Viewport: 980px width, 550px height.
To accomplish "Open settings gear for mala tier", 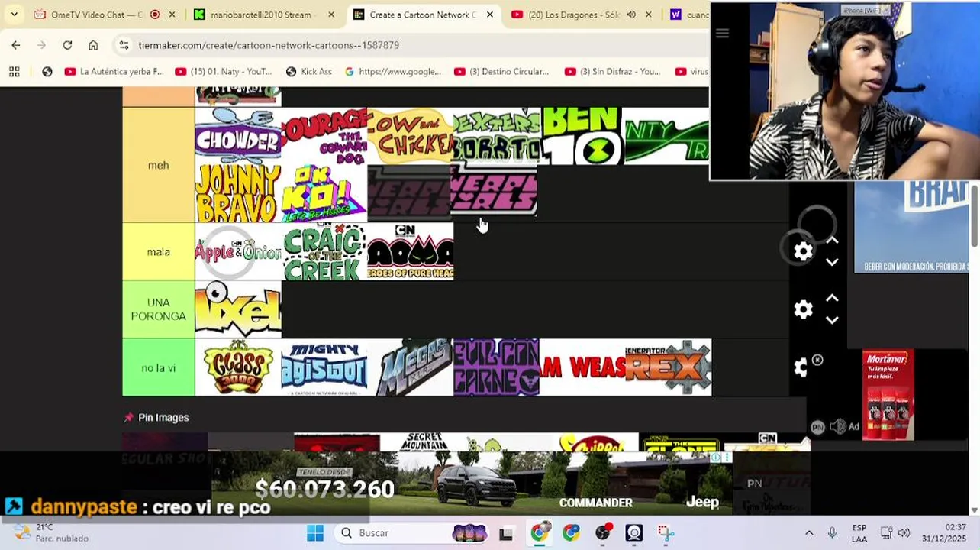I will 803,251.
